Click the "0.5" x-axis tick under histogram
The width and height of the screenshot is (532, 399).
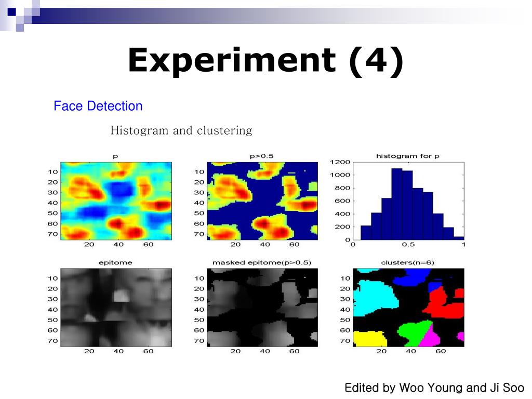click(x=408, y=245)
